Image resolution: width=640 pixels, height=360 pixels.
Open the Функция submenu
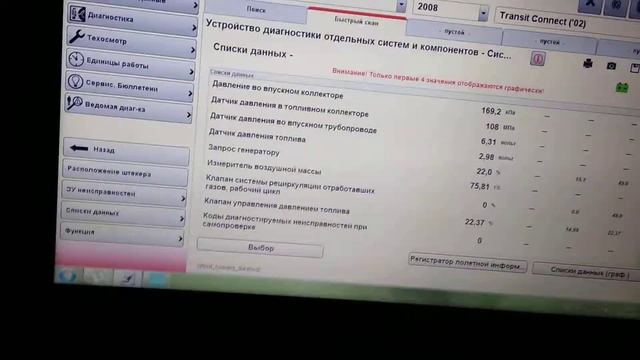point(122,233)
